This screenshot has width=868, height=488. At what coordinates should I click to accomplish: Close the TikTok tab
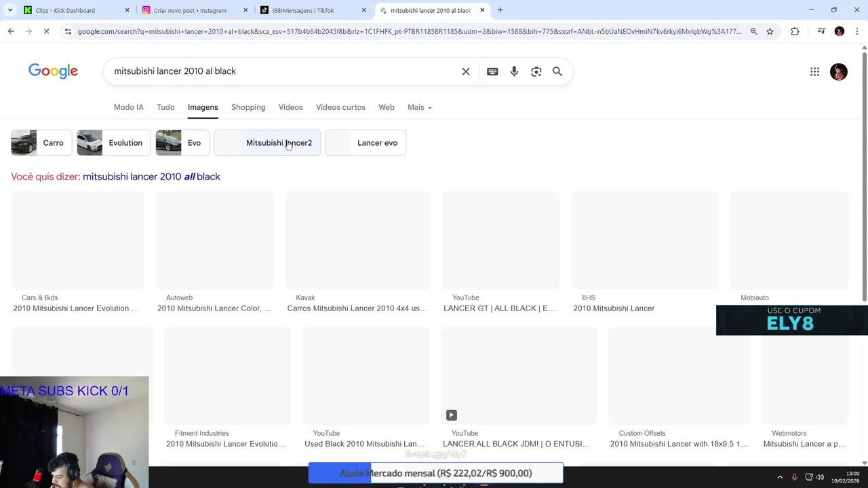coord(364,10)
